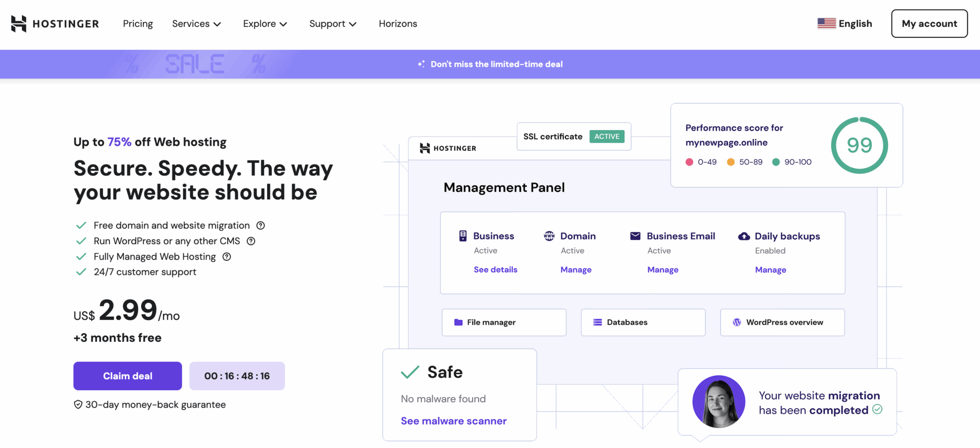Click the Domain globe icon
Screen dimensions: 980x448
[x=548, y=236]
